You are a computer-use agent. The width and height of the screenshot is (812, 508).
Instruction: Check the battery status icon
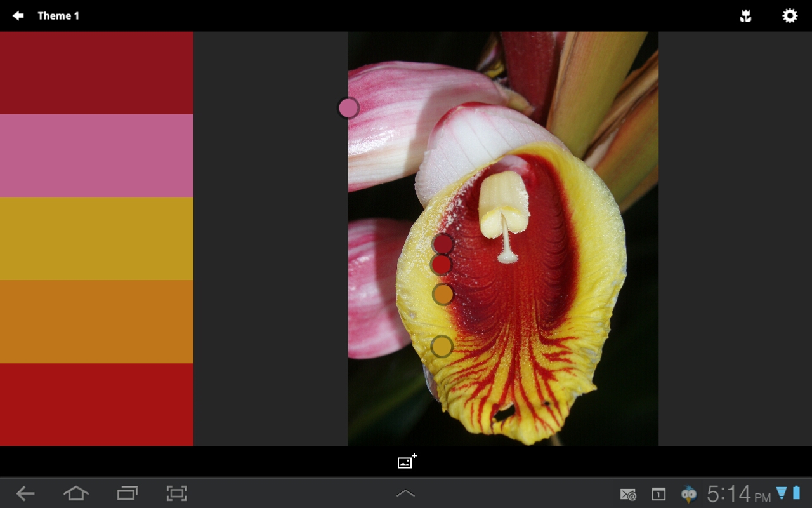796,493
